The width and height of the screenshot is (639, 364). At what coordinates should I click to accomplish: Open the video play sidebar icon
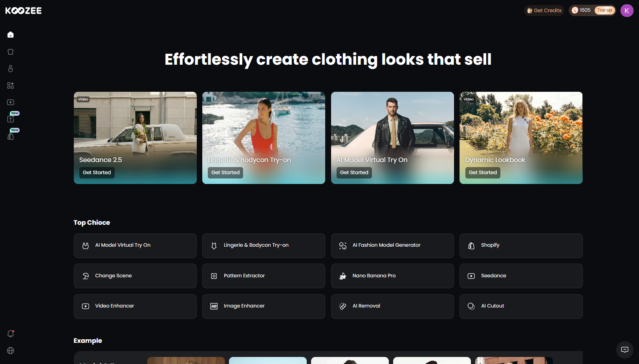coord(11,102)
